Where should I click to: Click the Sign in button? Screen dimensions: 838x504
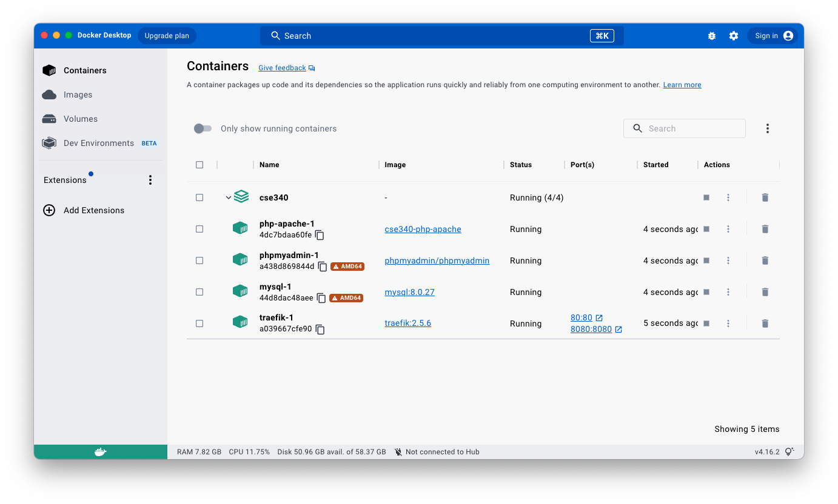tap(774, 36)
